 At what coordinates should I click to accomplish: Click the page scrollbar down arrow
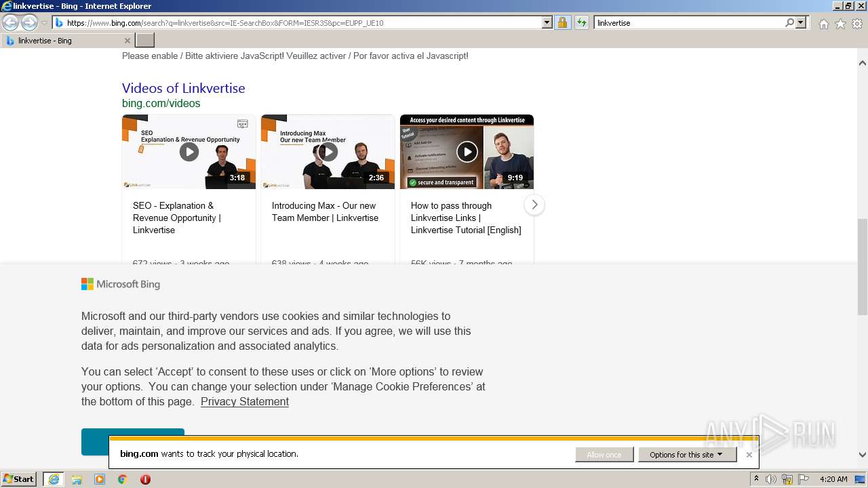[x=863, y=455]
